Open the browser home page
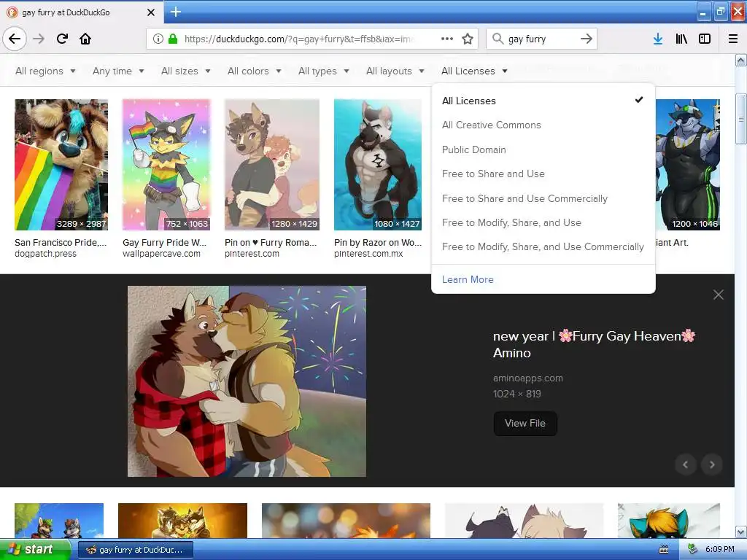The width and height of the screenshot is (747, 560). point(85,39)
